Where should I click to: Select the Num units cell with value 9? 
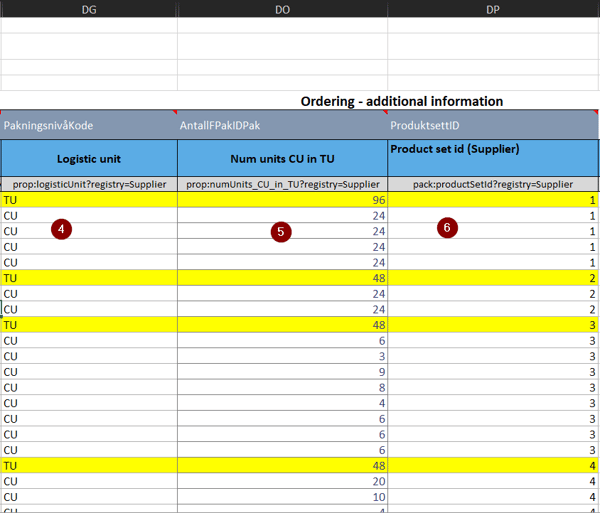click(x=282, y=372)
